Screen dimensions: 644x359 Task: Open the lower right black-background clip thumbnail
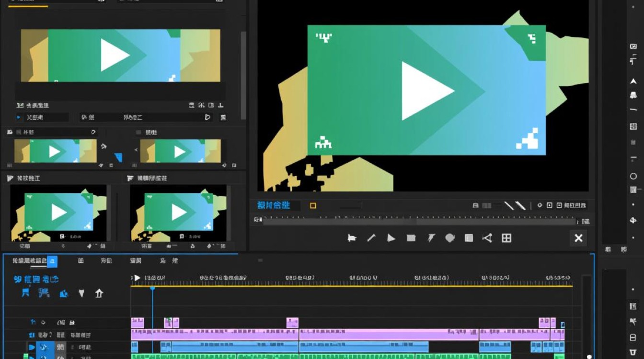coord(178,213)
